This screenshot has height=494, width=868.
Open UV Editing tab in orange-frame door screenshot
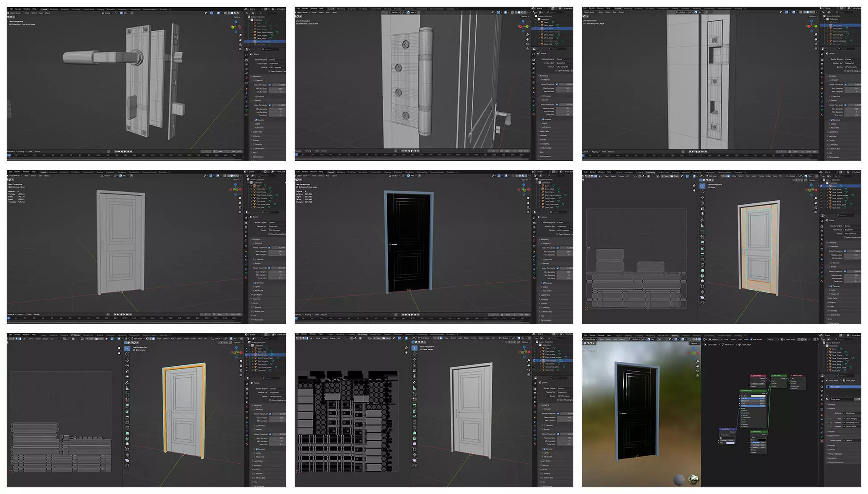[75, 335]
